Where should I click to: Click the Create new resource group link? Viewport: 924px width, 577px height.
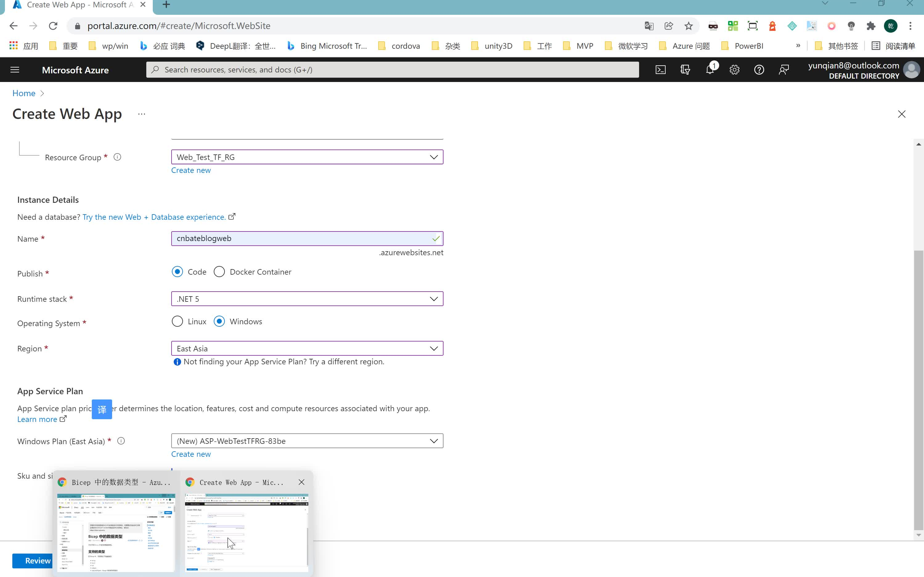191,170
